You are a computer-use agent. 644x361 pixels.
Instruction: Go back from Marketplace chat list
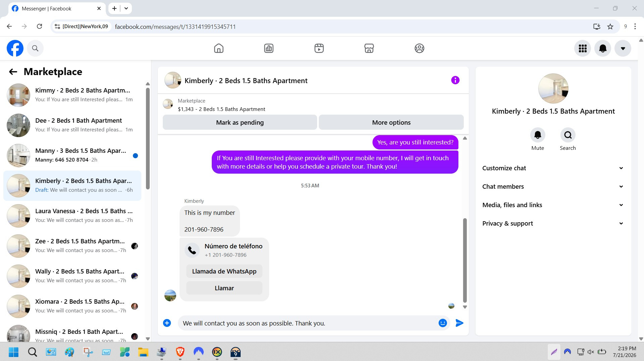(x=13, y=71)
